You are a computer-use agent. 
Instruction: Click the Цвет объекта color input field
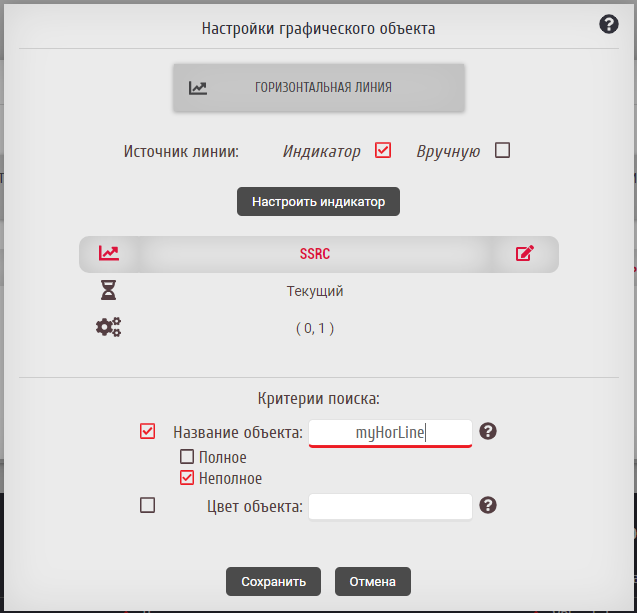(x=390, y=506)
